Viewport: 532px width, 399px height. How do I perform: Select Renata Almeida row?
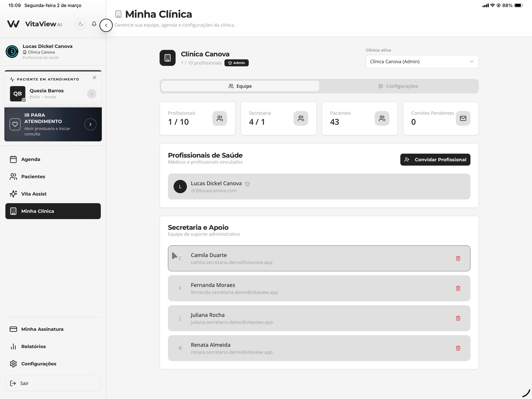(319, 348)
